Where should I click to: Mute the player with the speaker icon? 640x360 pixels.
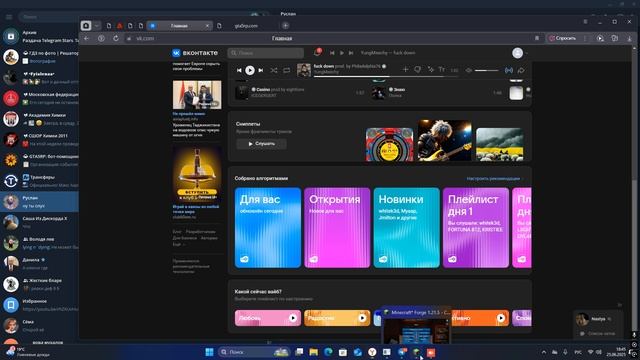click(469, 70)
